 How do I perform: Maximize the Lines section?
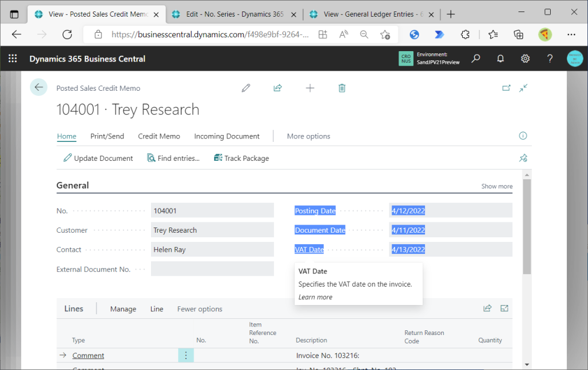[504, 309]
